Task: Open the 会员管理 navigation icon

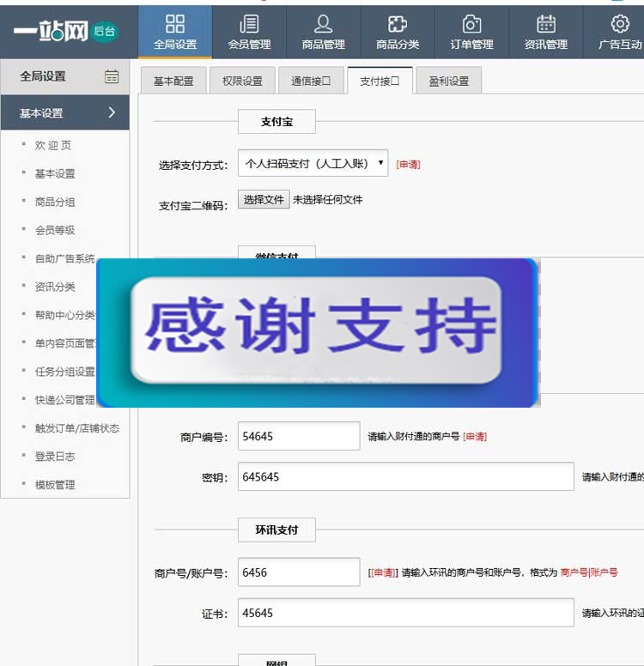Action: [x=249, y=24]
